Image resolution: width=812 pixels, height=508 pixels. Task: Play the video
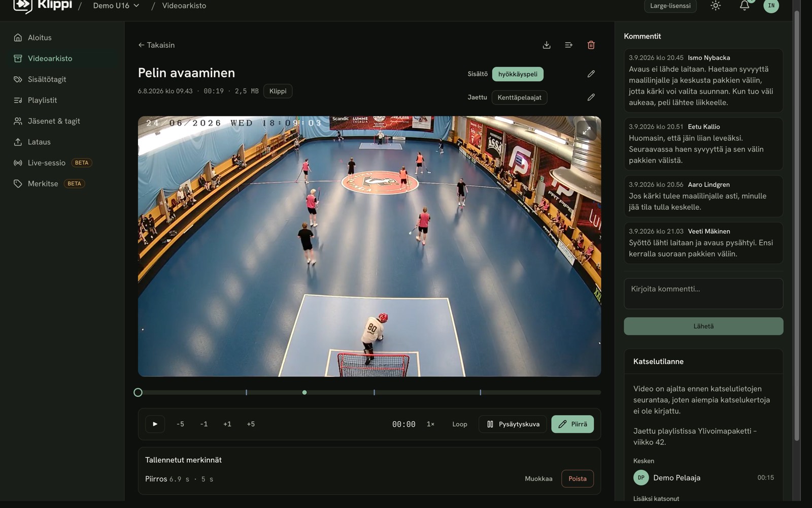155,424
